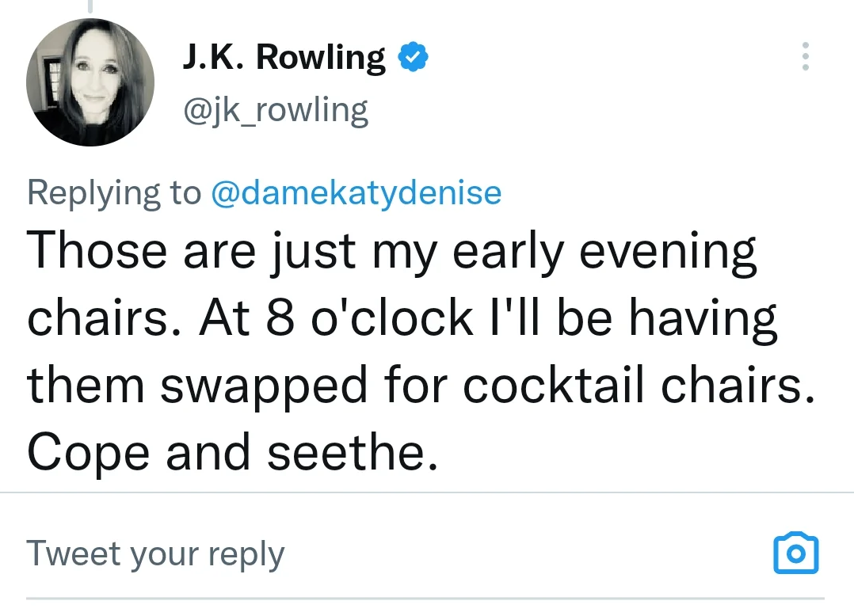The image size is (854, 616).
Task: Tap the word "swapped" in the tweet
Action: click(264, 386)
